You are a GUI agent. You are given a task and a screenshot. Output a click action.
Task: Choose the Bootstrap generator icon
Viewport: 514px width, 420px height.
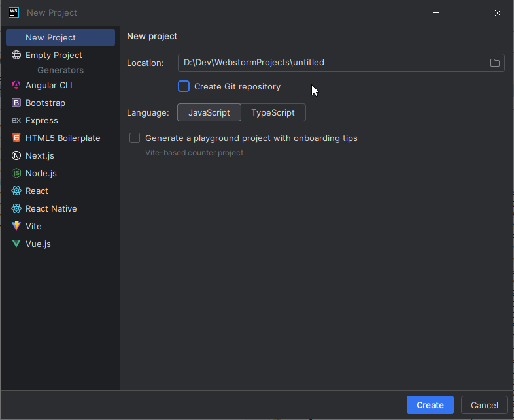[16, 103]
